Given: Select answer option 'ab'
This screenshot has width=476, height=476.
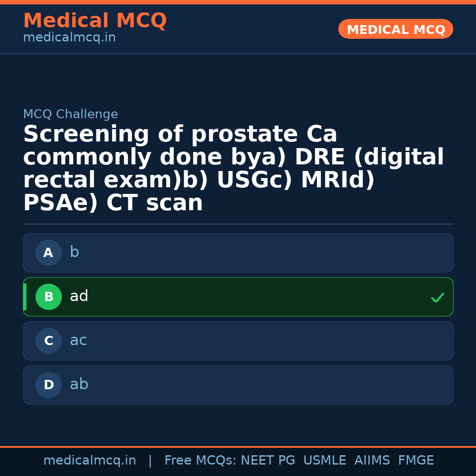Looking at the screenshot, I should 238,385.
